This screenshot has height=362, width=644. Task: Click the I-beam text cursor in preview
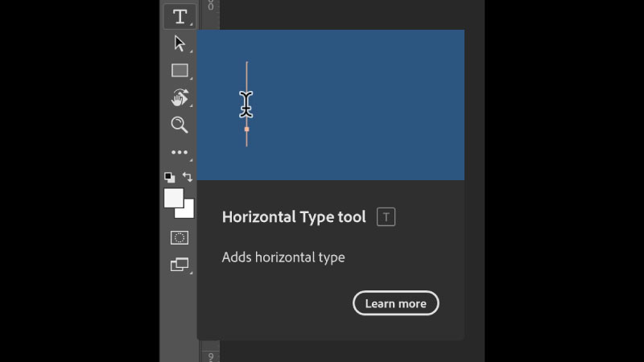pyautogui.click(x=246, y=104)
